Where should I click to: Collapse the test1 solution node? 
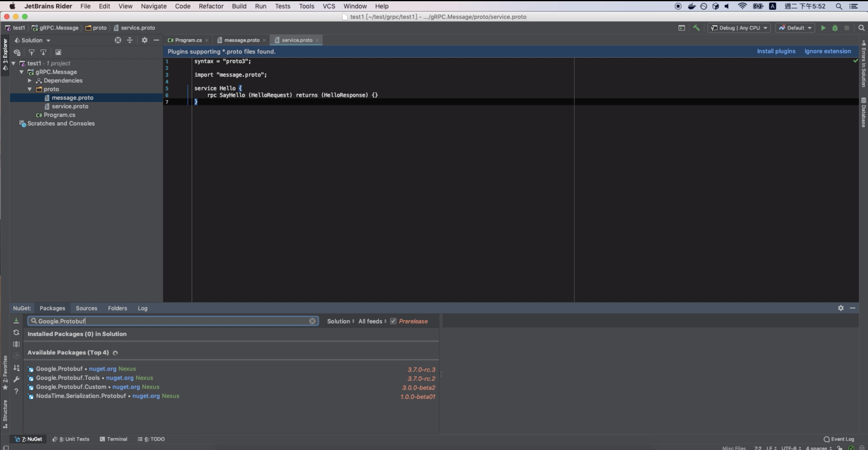[14, 63]
